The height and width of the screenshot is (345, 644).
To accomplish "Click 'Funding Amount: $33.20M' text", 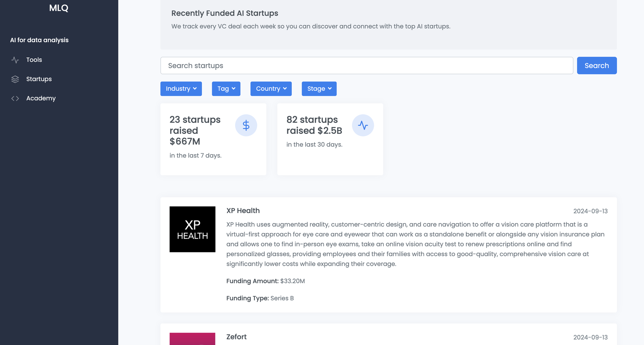I will [266, 281].
